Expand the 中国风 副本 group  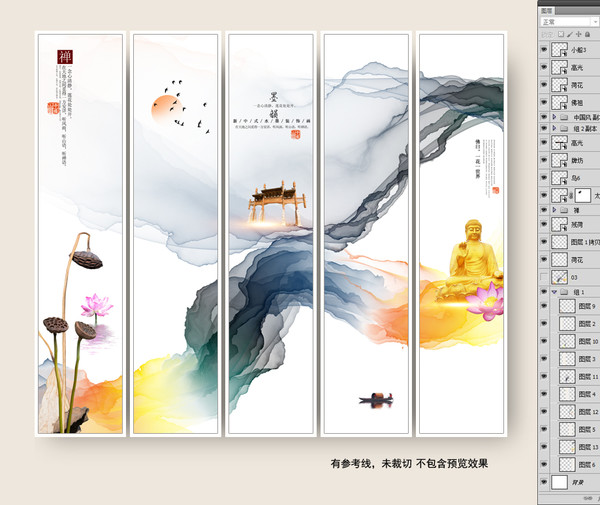pos(554,117)
